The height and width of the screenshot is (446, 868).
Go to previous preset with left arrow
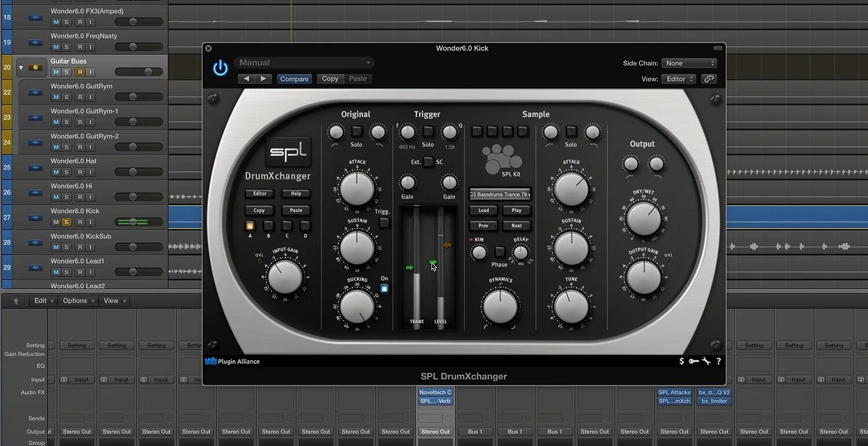[x=247, y=79]
